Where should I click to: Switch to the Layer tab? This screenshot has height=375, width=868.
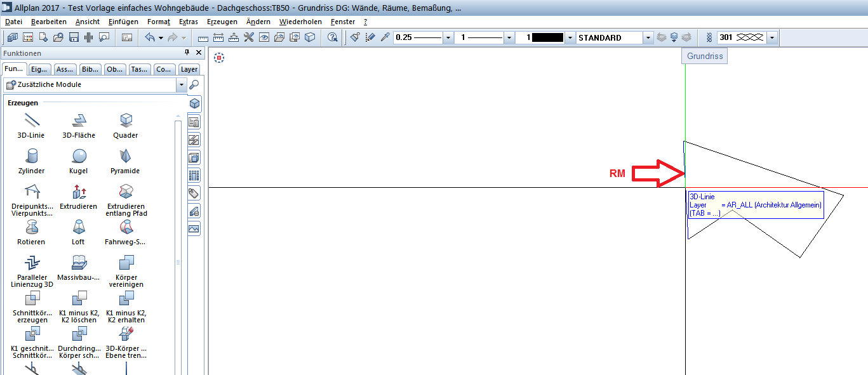pos(189,69)
